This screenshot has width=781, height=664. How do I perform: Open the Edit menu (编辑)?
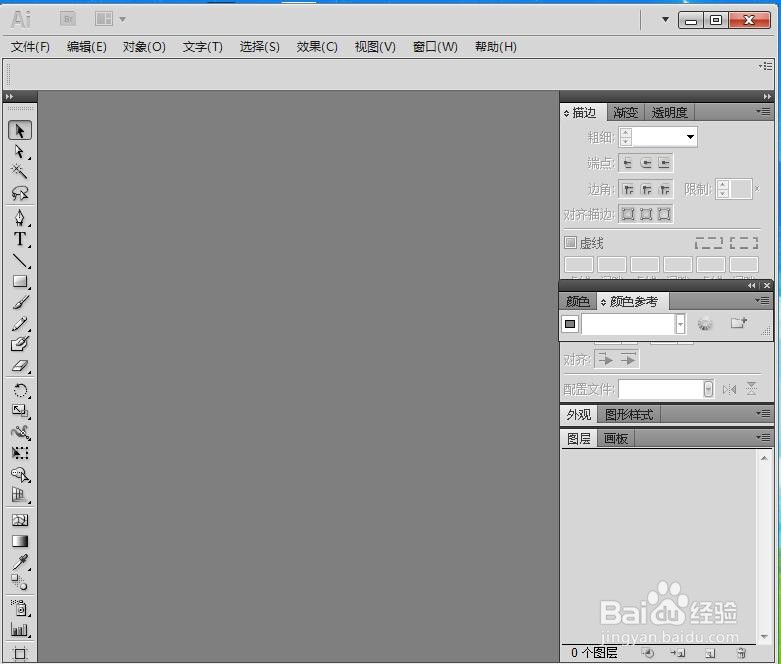[87, 47]
